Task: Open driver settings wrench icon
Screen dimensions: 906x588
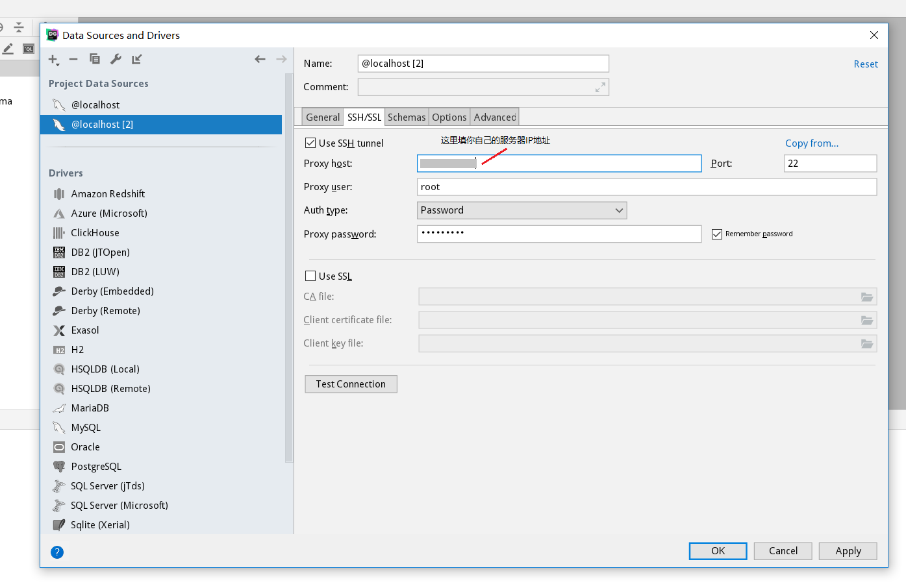Action: pos(116,59)
